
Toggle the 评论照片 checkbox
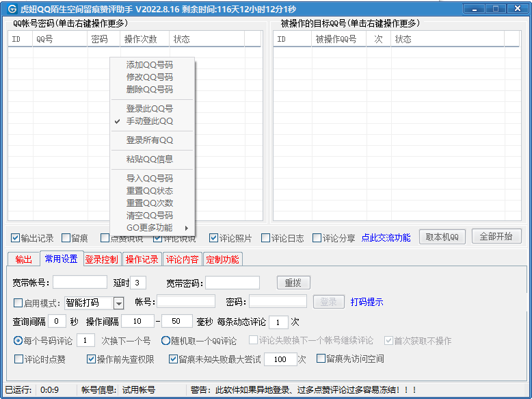tap(213, 237)
